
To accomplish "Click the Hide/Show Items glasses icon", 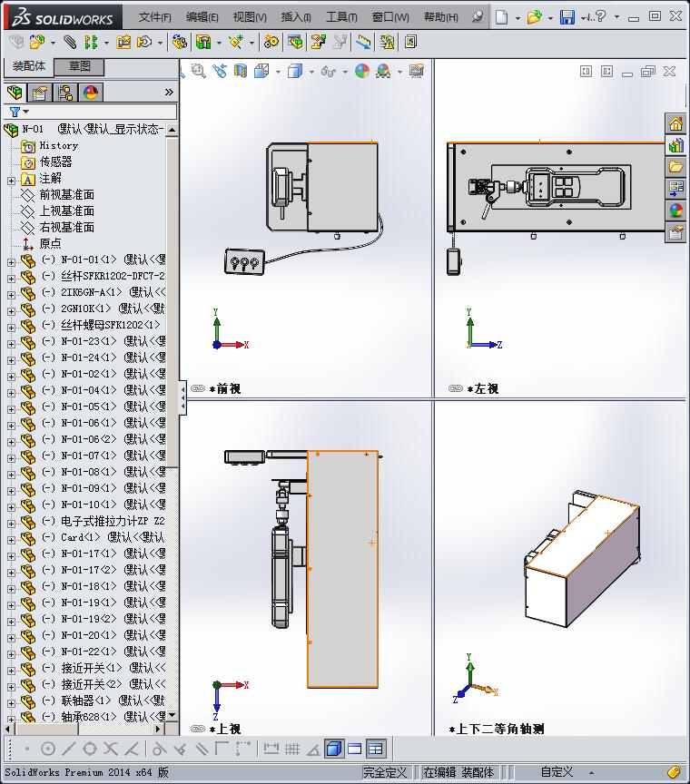I will coord(329,72).
